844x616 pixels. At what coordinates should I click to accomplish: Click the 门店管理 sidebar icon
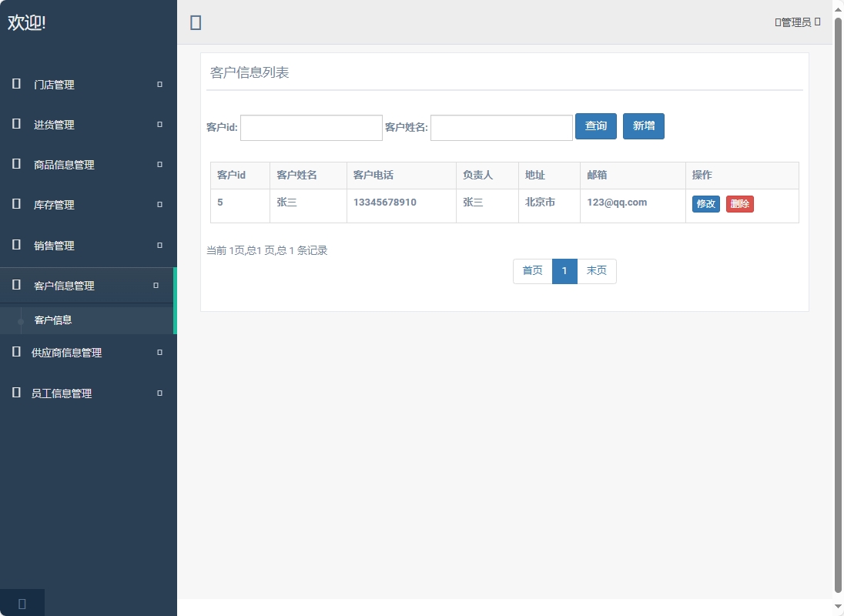(x=15, y=84)
